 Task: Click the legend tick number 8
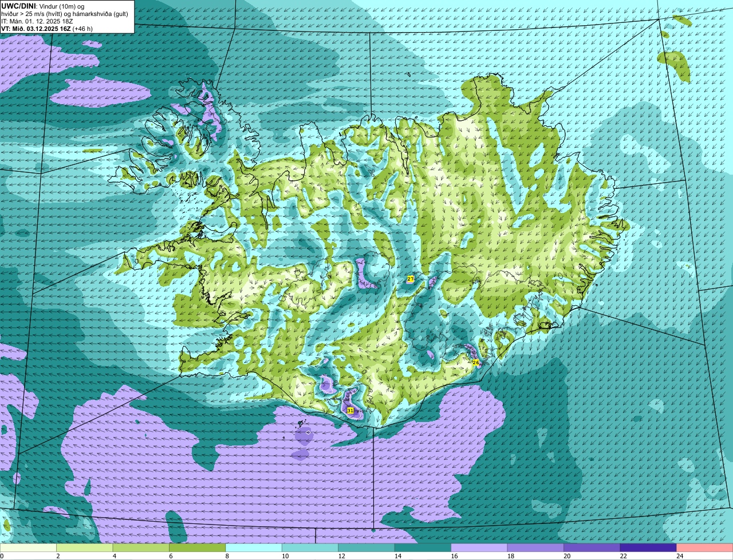(226, 556)
